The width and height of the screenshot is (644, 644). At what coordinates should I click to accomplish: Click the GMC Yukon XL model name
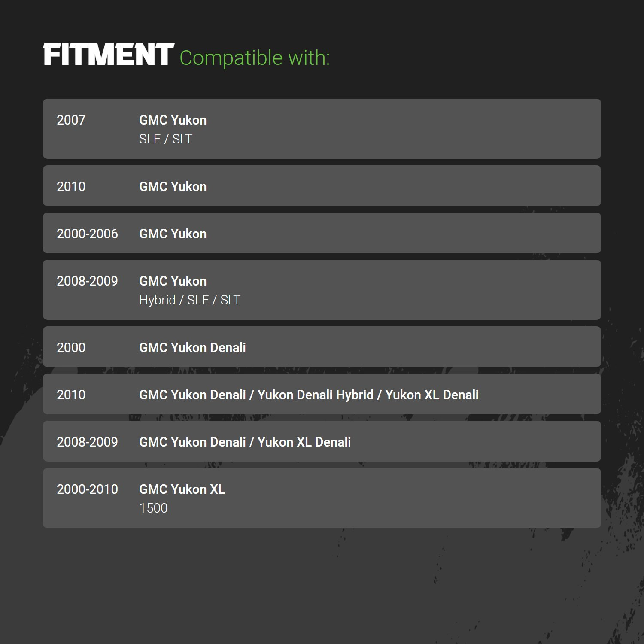click(x=182, y=489)
